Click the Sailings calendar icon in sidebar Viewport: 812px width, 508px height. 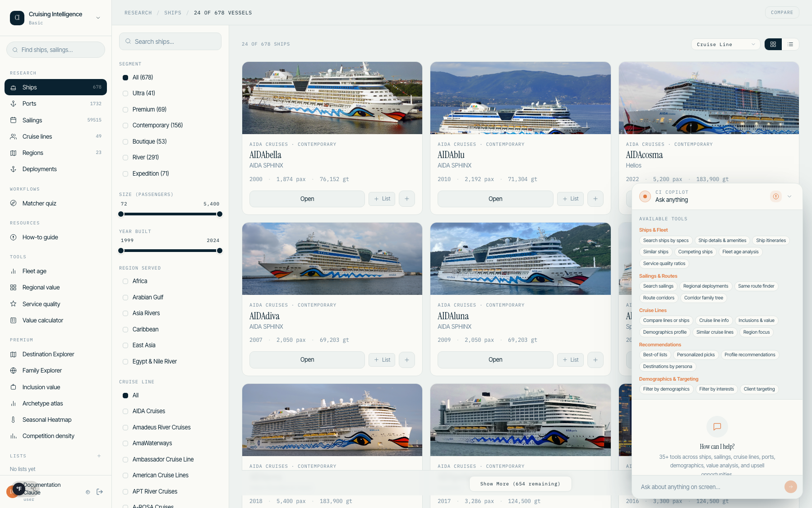(x=14, y=120)
